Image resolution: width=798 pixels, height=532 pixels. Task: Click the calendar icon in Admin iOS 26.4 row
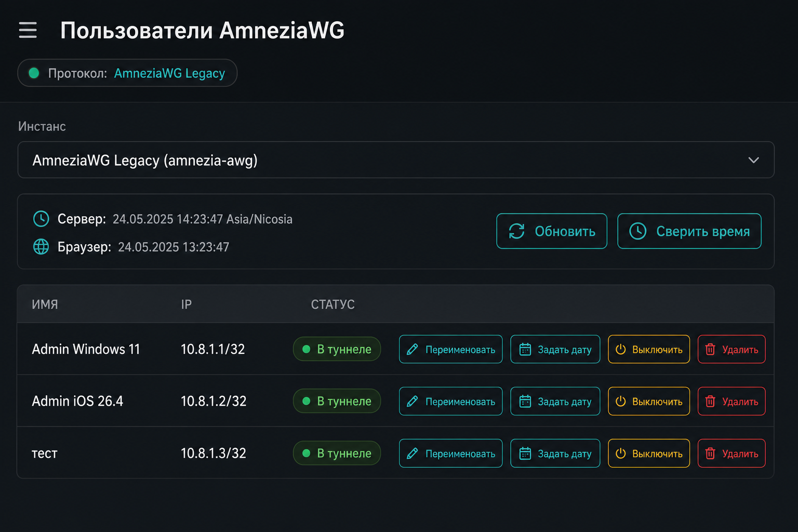(x=525, y=401)
